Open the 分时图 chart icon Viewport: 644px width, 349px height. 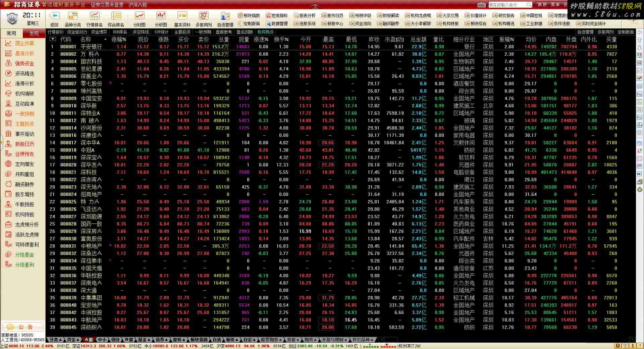click(x=140, y=16)
